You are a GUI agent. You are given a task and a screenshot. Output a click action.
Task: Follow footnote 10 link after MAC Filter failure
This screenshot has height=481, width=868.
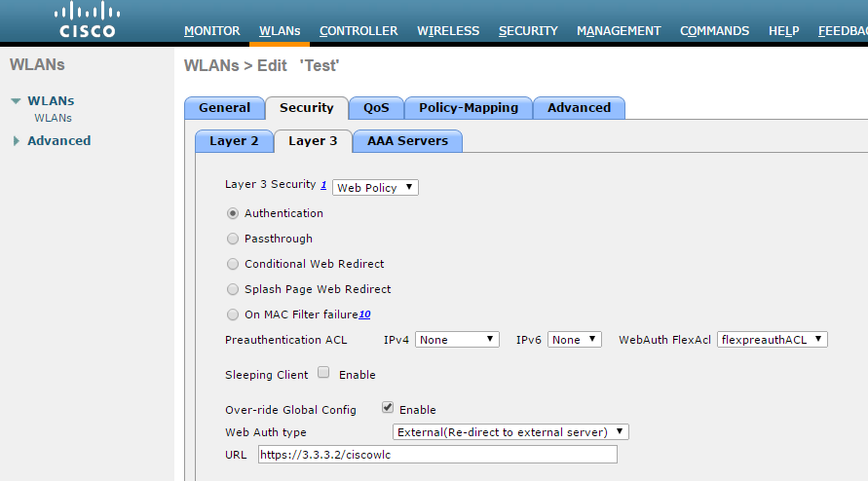pos(364,314)
